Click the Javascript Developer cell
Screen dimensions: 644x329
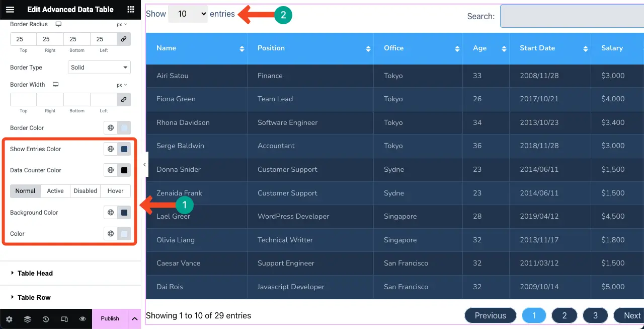(310, 287)
